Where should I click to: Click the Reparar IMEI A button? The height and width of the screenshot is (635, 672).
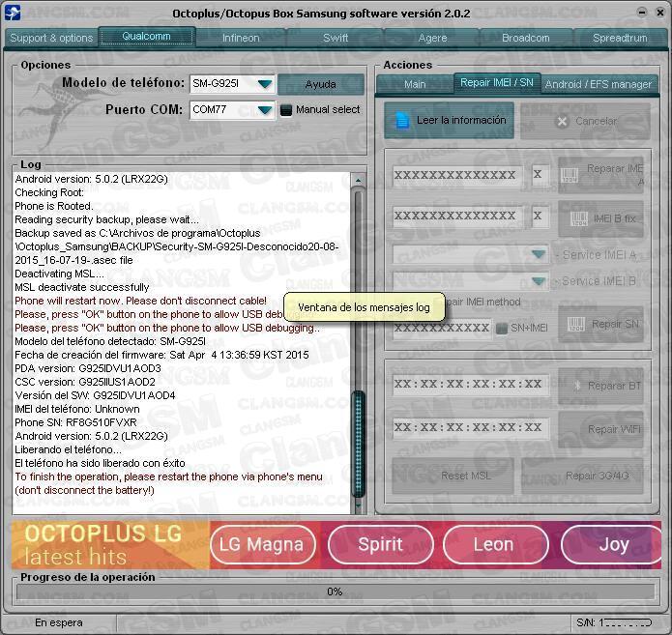[601, 175]
